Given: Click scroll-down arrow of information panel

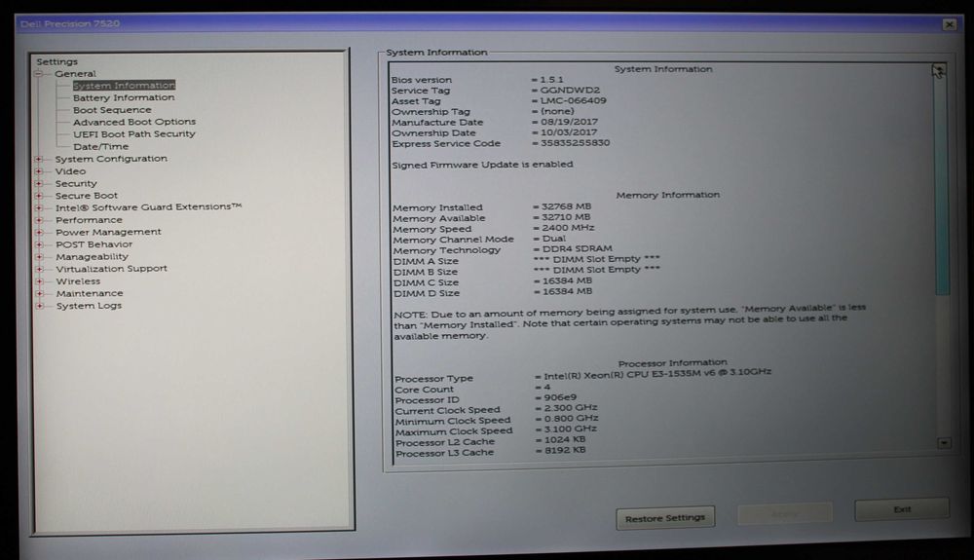Looking at the screenshot, I should pos(944,443).
